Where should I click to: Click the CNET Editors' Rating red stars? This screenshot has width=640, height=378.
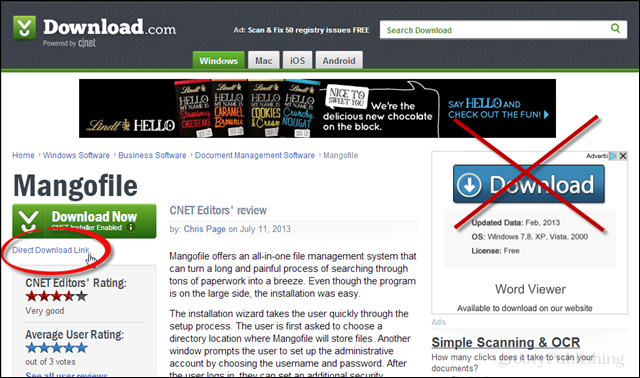point(56,296)
